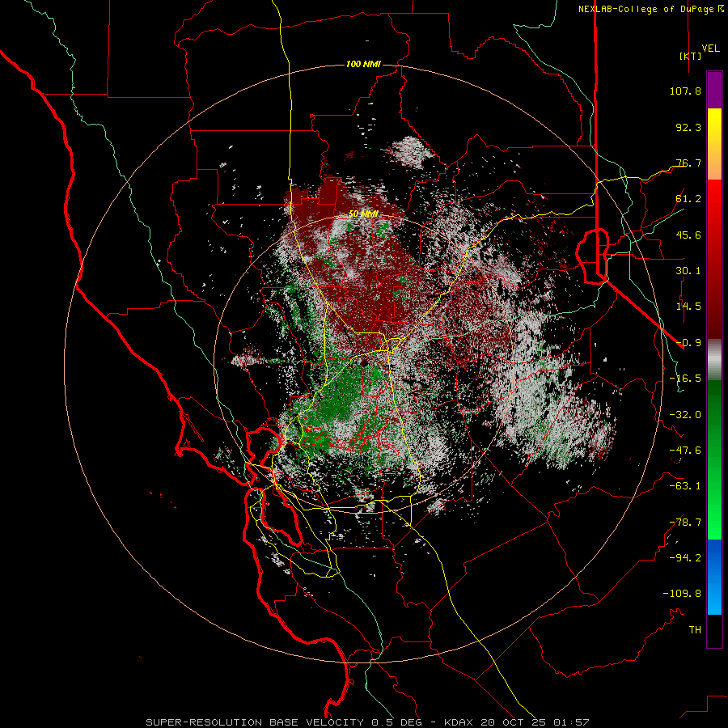
Task: Click the 100 NMI range ring label
Action: pyautogui.click(x=363, y=64)
